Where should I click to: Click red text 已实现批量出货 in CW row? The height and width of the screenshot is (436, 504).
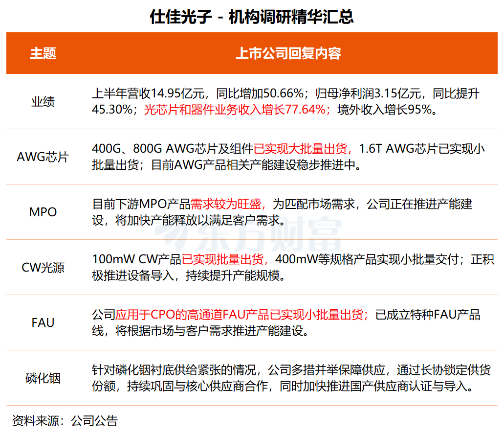222,259
